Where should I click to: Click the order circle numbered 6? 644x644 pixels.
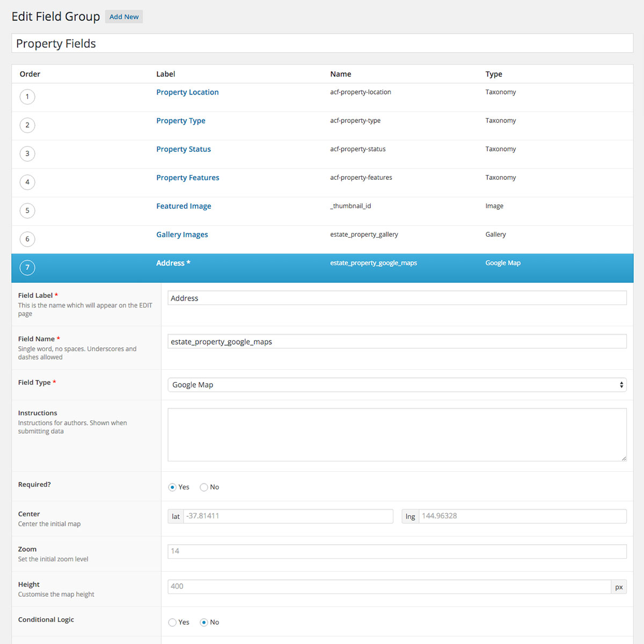[x=27, y=239]
